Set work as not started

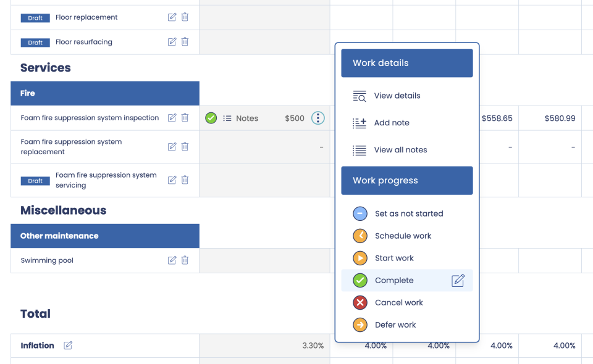(408, 213)
